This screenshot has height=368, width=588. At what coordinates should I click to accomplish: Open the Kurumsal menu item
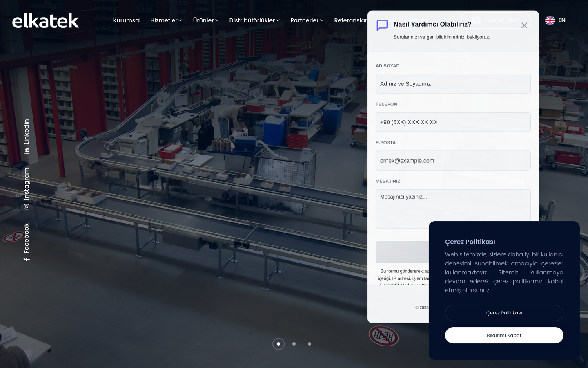pyautogui.click(x=127, y=20)
